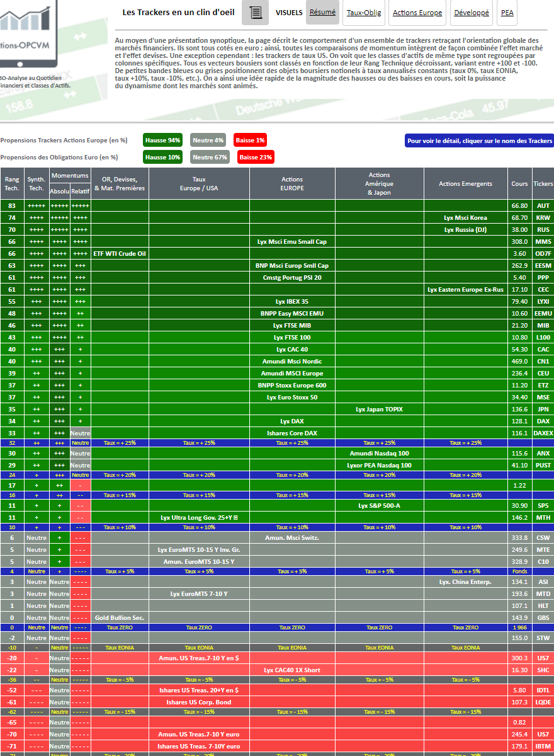Open the Lyx CAC 40 tracker

click(292, 349)
